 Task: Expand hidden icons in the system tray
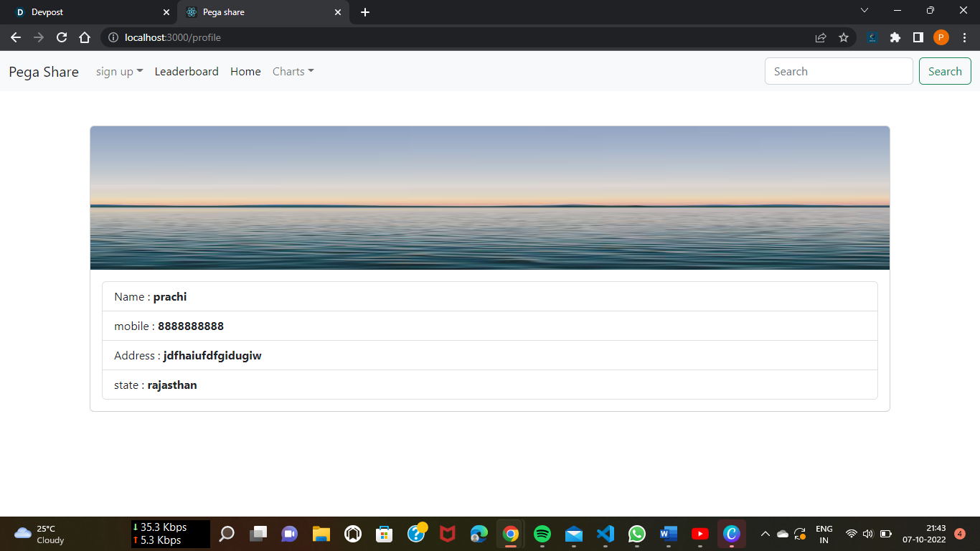click(x=765, y=534)
